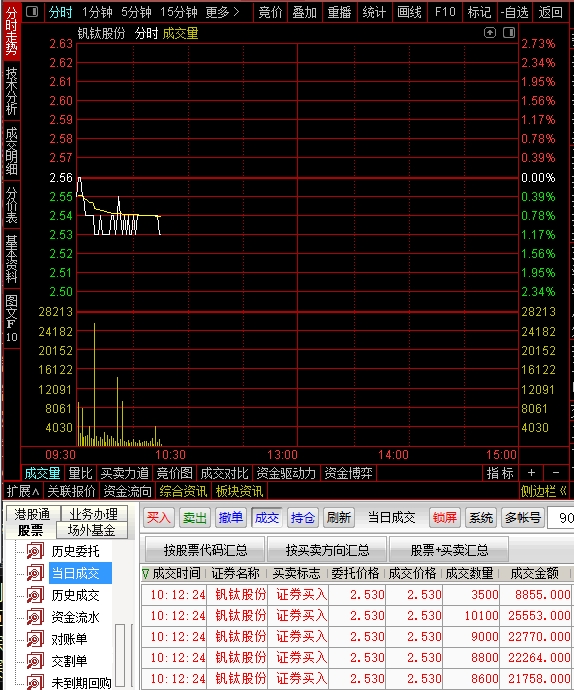The image size is (574, 690).
Task: Switch to the 场外基金 tab
Action: click(x=92, y=530)
